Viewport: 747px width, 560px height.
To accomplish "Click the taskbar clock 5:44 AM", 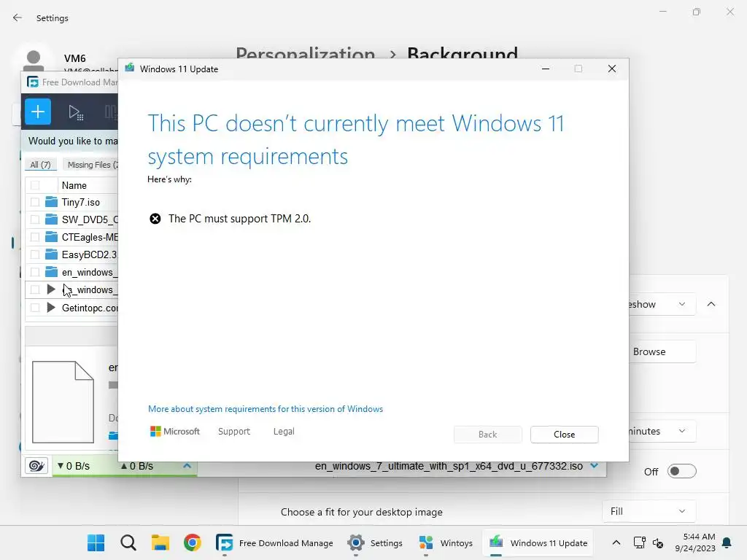I will pyautogui.click(x=695, y=542).
